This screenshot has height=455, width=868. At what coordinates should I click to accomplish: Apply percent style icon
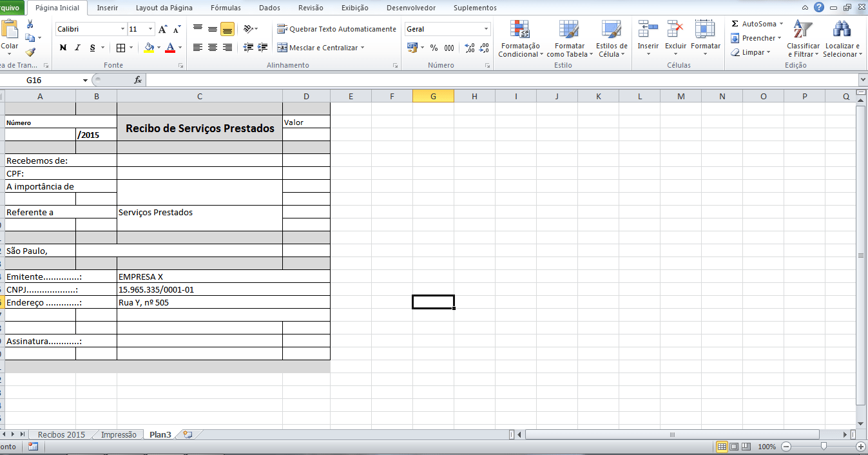434,48
